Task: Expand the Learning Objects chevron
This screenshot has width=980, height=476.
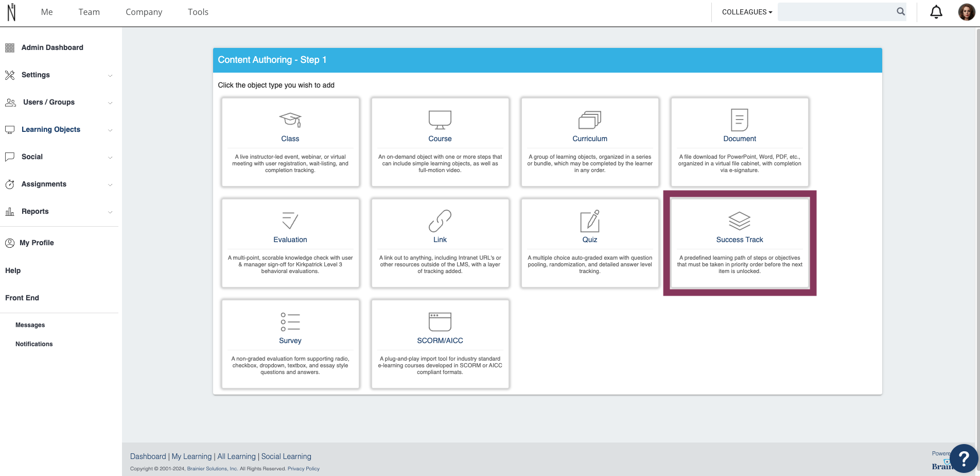Action: pos(110,130)
